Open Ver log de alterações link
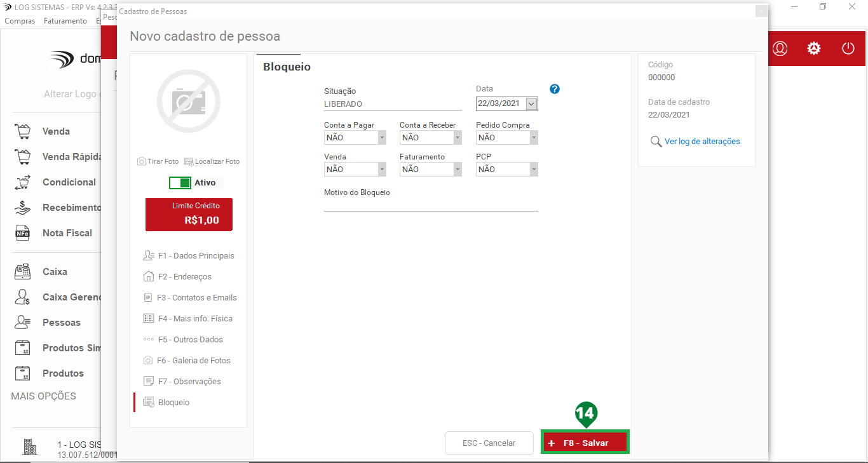868x463 pixels. pos(702,142)
